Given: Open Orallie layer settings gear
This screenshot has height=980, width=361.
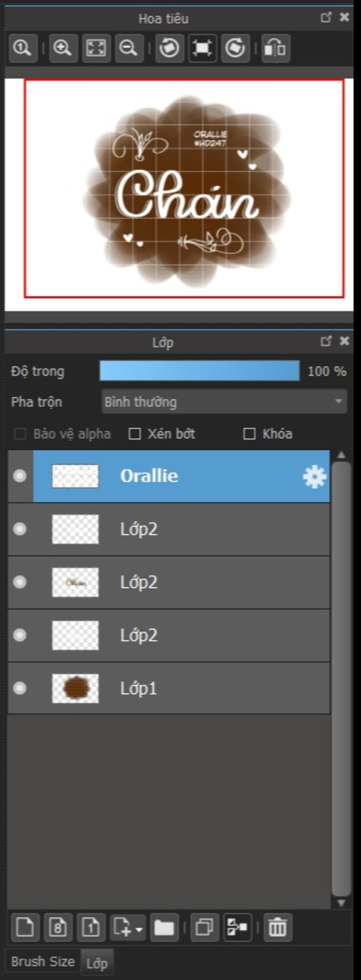Looking at the screenshot, I should pyautogui.click(x=314, y=476).
